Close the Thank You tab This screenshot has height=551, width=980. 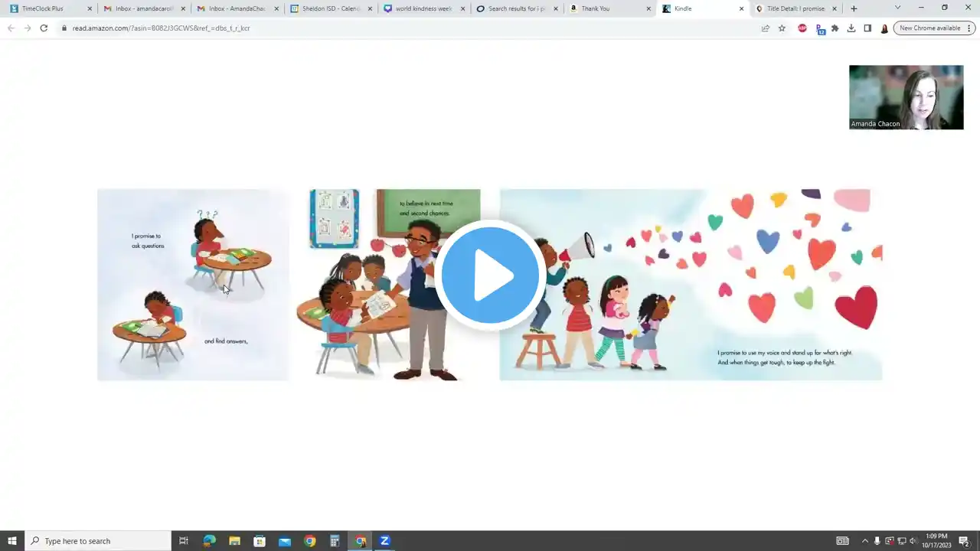tap(648, 8)
